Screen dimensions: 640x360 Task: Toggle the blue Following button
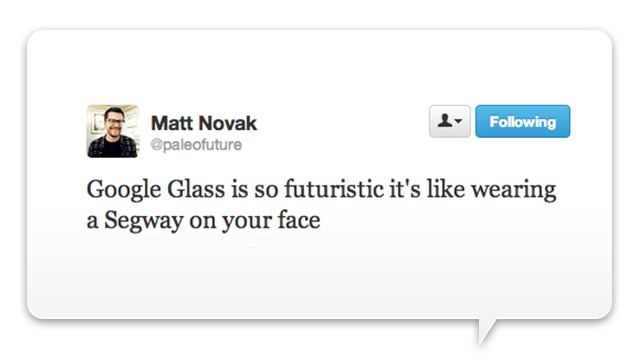click(522, 121)
